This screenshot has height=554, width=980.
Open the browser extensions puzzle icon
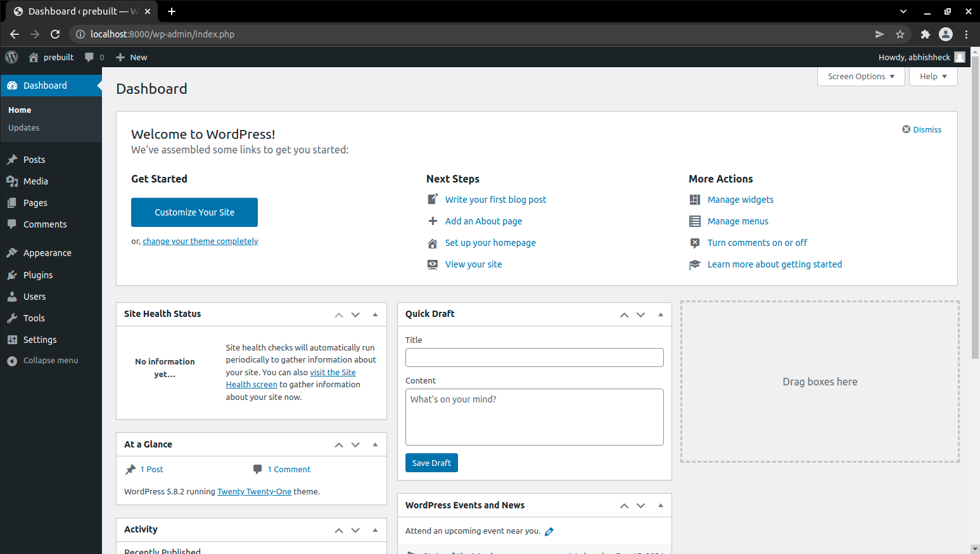926,34
